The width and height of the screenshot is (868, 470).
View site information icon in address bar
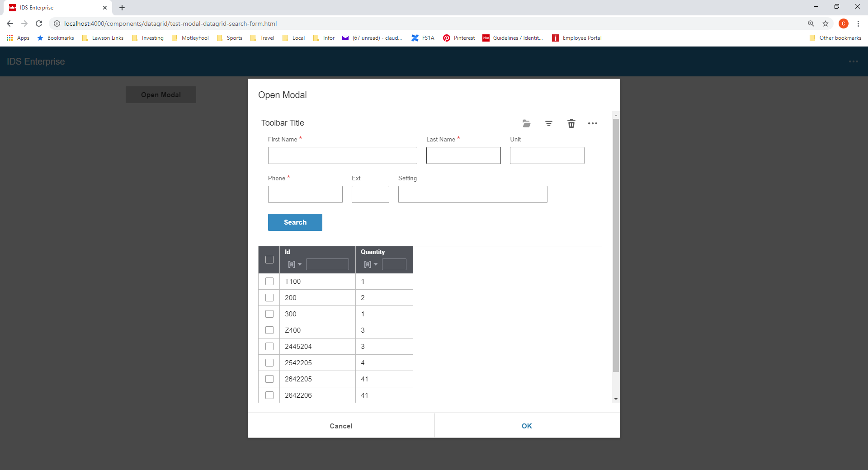click(x=57, y=23)
